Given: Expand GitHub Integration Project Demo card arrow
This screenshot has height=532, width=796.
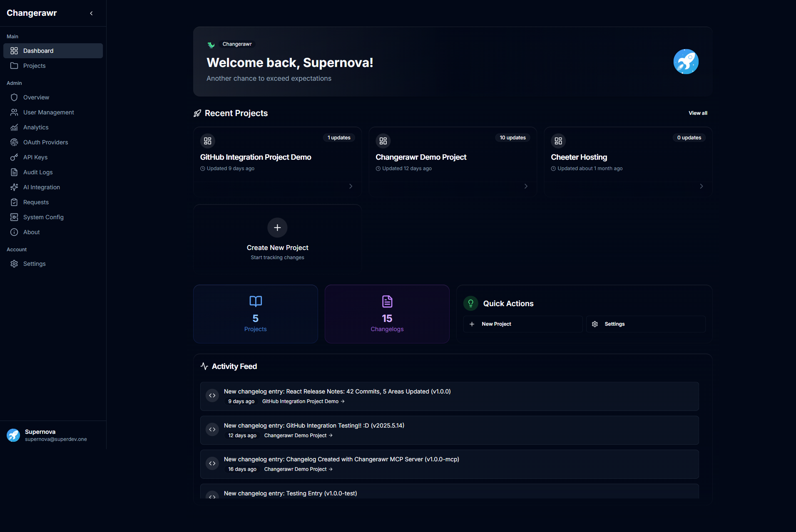Looking at the screenshot, I should coord(351,186).
